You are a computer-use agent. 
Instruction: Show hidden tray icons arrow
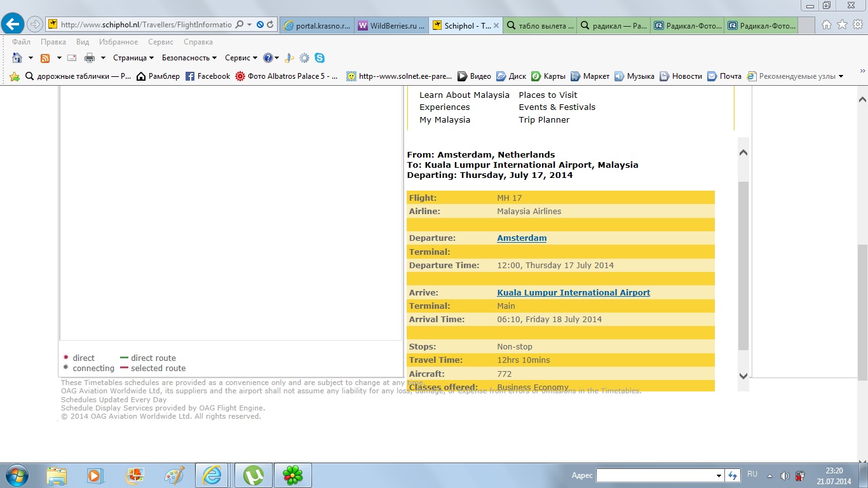[770, 475]
